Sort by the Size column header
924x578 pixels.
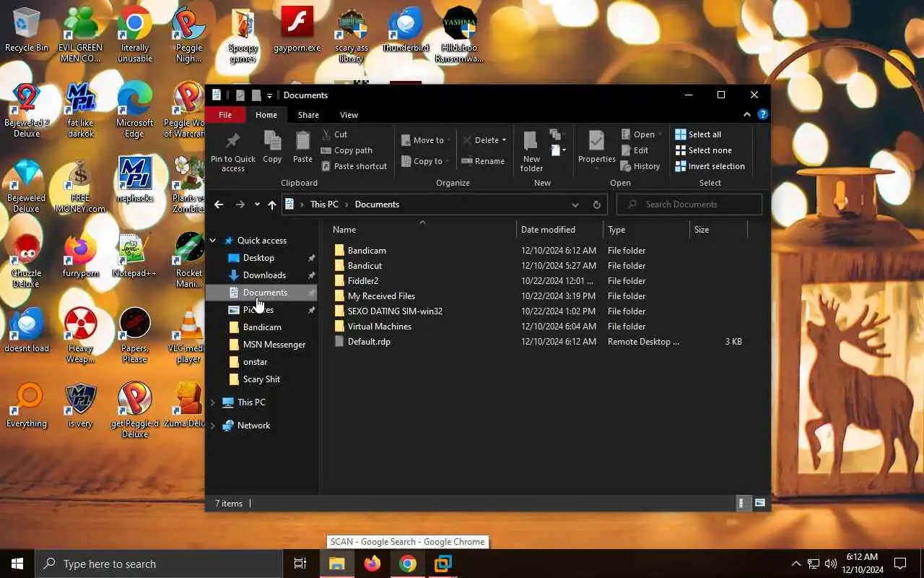point(718,230)
